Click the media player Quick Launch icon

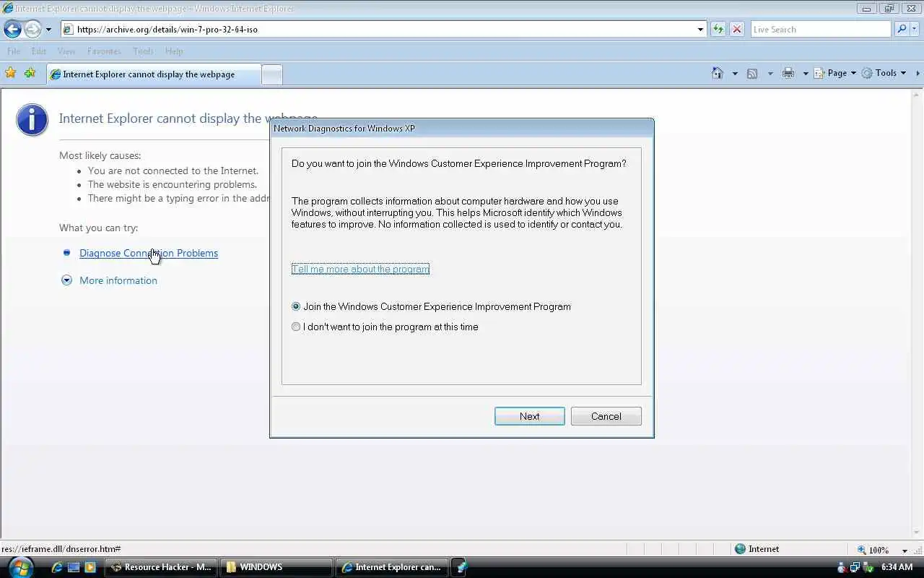[x=90, y=568]
